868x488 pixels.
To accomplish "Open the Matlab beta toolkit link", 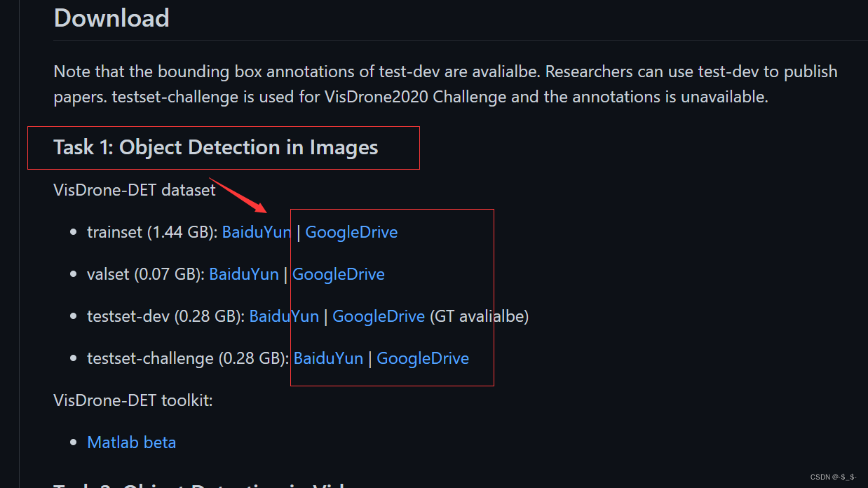I will 131,442.
